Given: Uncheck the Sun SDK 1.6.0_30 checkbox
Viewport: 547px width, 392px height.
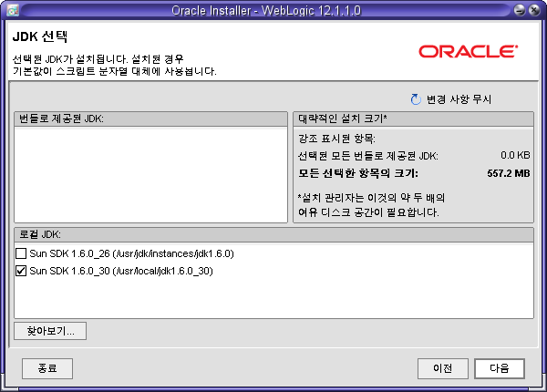Looking at the screenshot, I should (x=22, y=271).
